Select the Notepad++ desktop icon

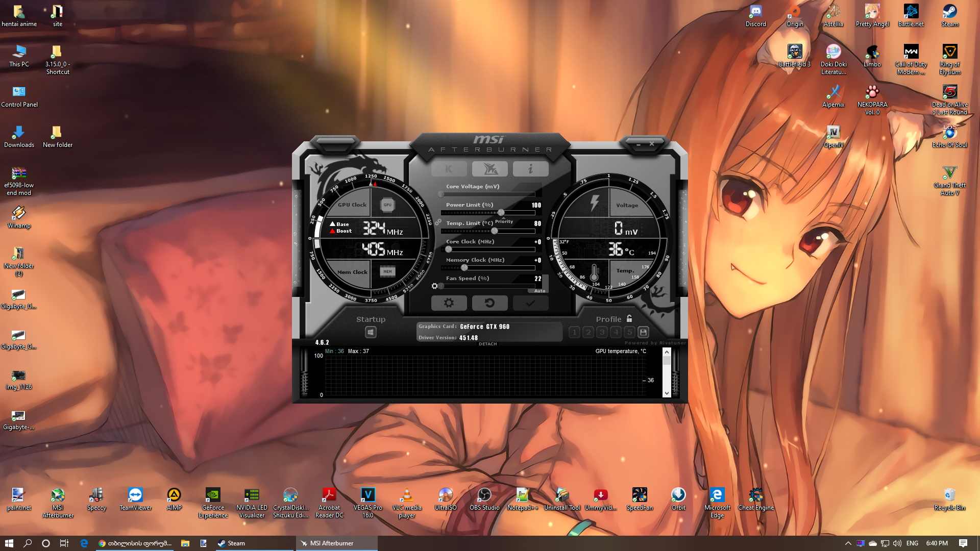(x=523, y=499)
